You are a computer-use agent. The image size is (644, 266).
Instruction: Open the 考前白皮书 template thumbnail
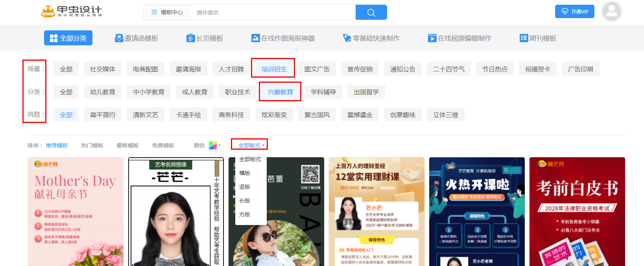(577, 212)
